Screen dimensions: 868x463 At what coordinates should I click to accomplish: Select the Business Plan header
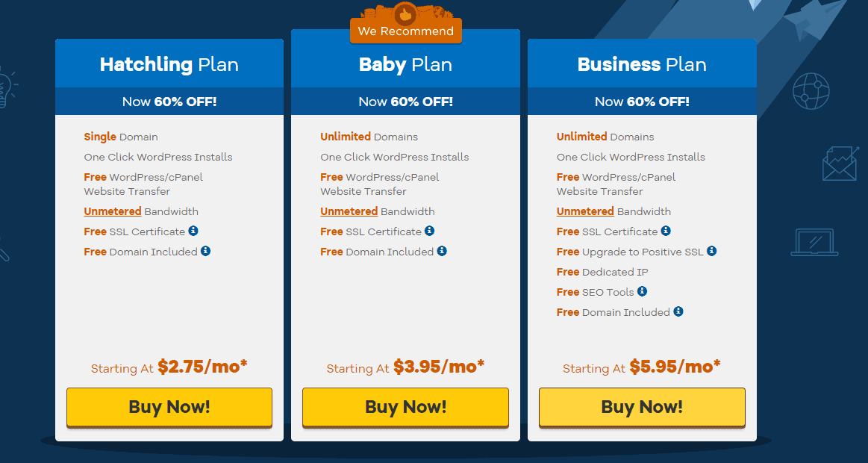coord(642,65)
